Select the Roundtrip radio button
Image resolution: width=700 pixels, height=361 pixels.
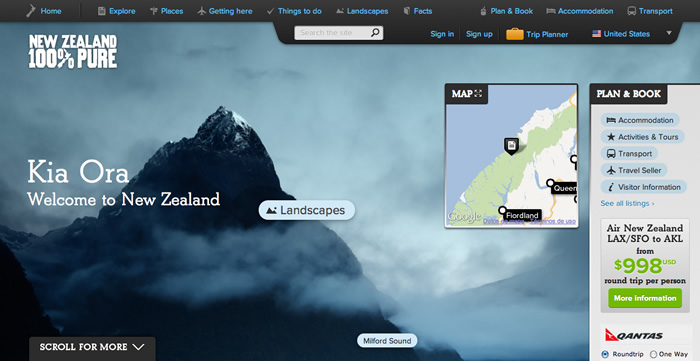(x=605, y=354)
